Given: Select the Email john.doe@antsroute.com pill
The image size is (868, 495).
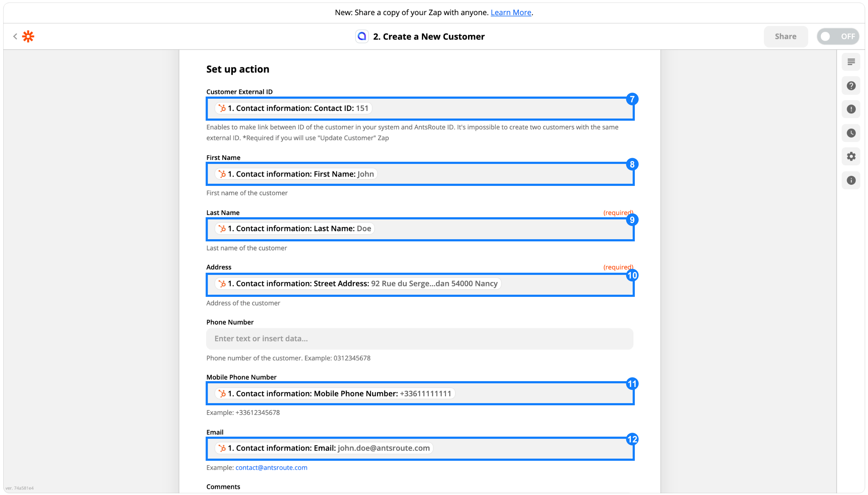Looking at the screenshot, I should 324,448.
